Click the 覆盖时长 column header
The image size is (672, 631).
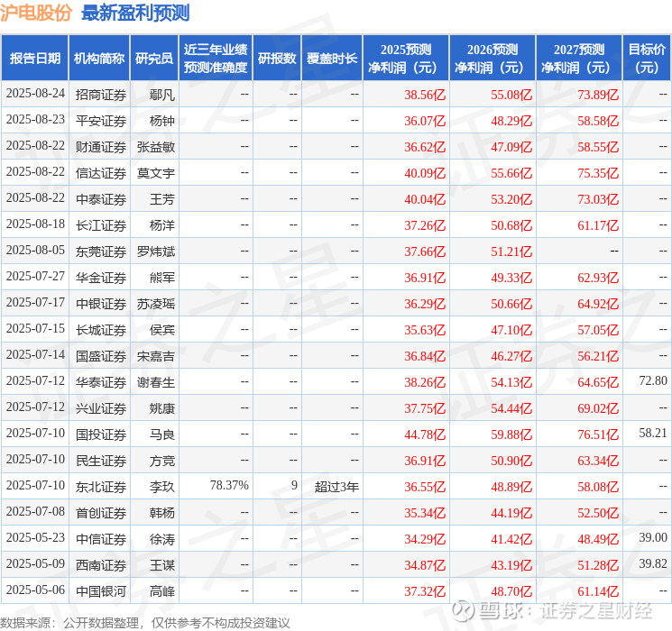[x=332, y=59]
